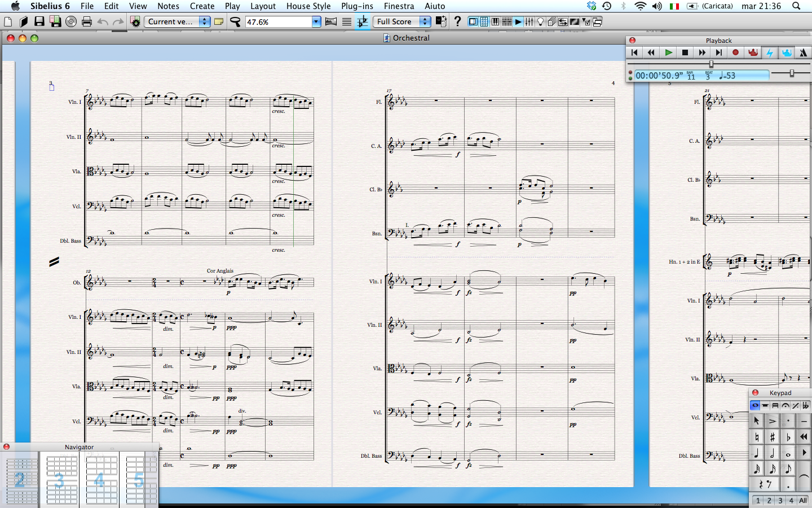The width and height of the screenshot is (812, 508).
Task: Toggle the Mixer window button in toolbar
Action: point(529,21)
